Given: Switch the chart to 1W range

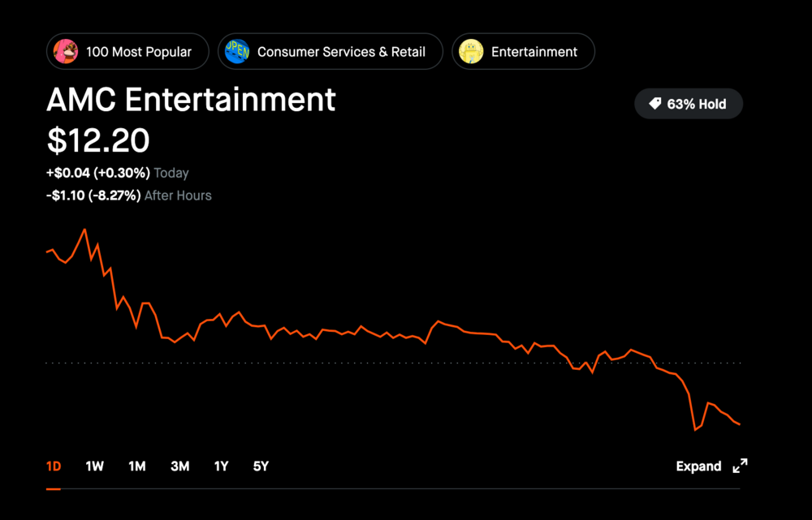Looking at the screenshot, I should coord(95,466).
